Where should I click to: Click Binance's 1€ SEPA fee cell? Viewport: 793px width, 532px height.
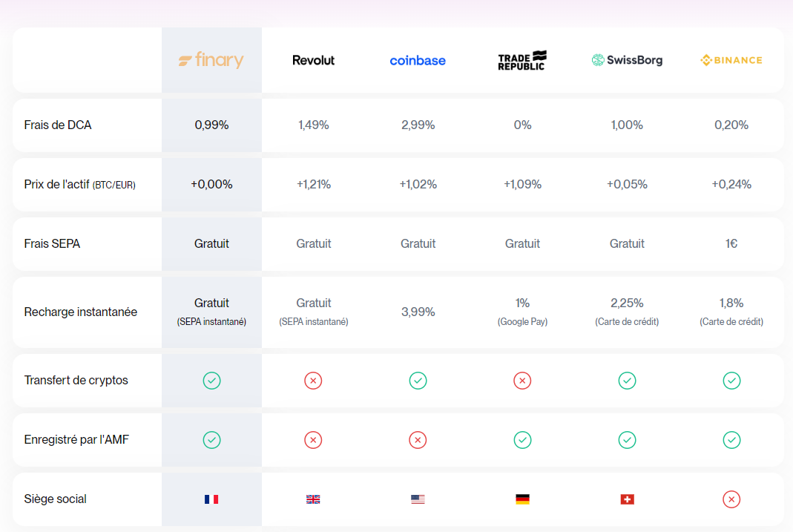click(731, 244)
